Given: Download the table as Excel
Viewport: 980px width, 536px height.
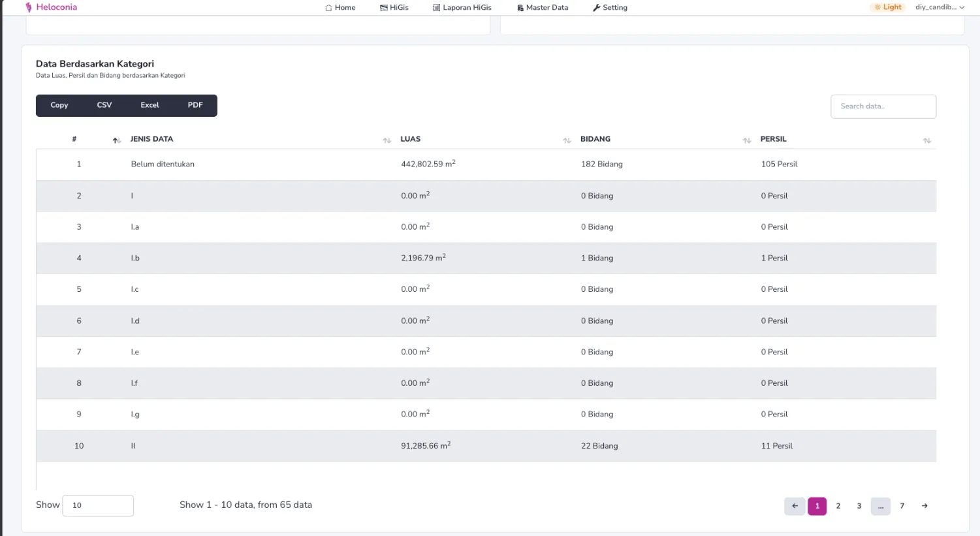Looking at the screenshot, I should point(150,105).
